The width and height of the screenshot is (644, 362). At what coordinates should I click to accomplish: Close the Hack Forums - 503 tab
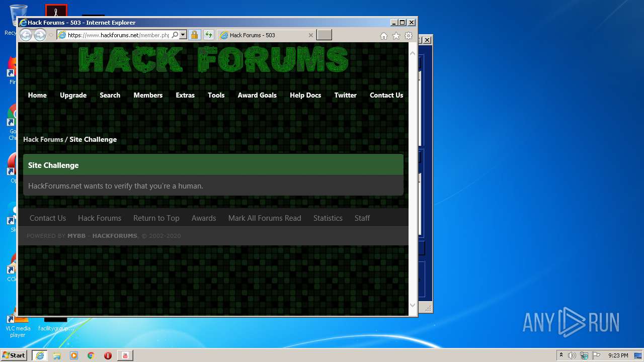point(310,35)
